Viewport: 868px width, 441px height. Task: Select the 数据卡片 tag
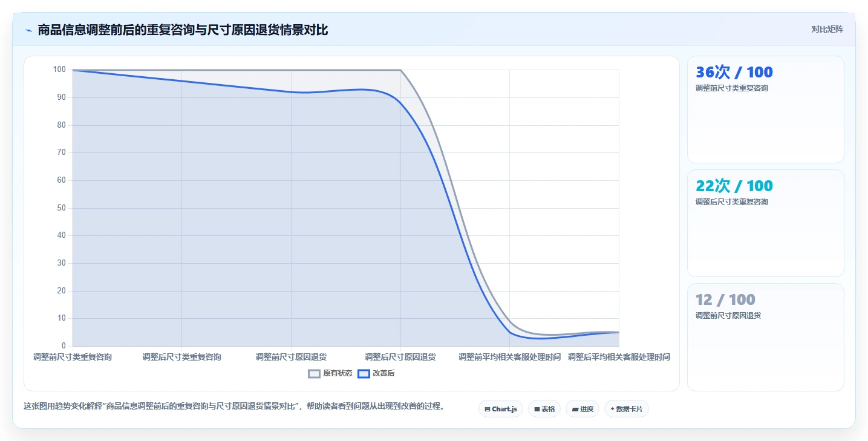[626, 409]
